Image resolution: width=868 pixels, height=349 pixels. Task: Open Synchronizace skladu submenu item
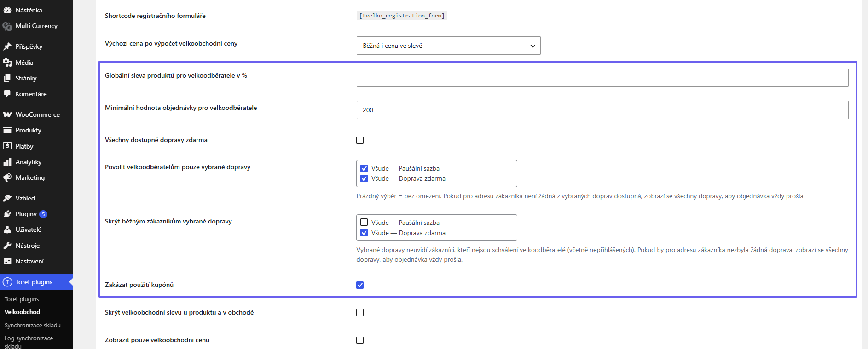tap(33, 325)
